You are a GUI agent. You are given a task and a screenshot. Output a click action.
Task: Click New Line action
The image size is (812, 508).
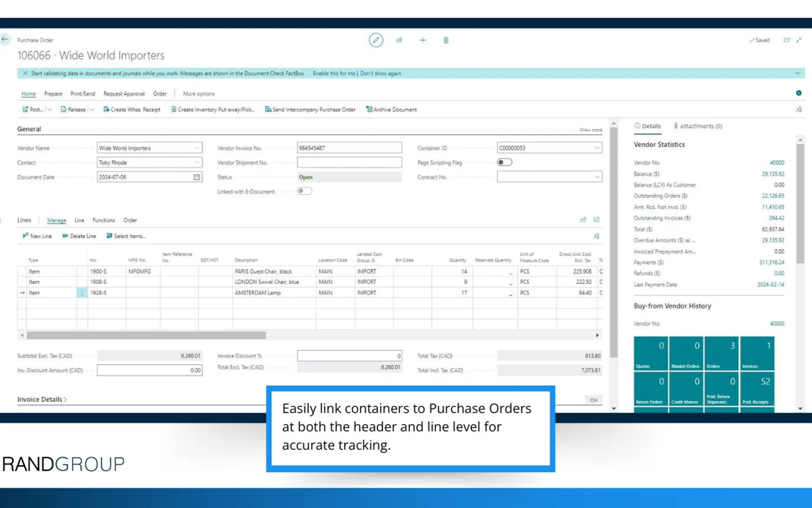(37, 236)
